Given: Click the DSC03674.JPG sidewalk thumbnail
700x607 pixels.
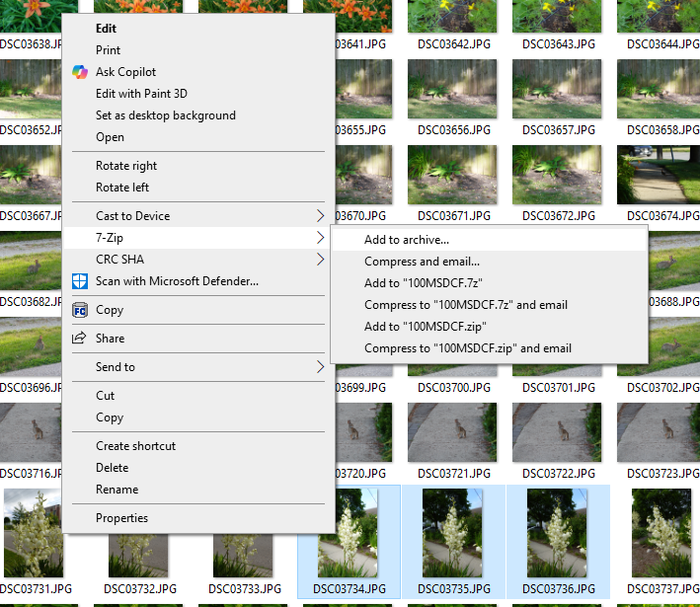Looking at the screenshot, I should click(x=659, y=175).
